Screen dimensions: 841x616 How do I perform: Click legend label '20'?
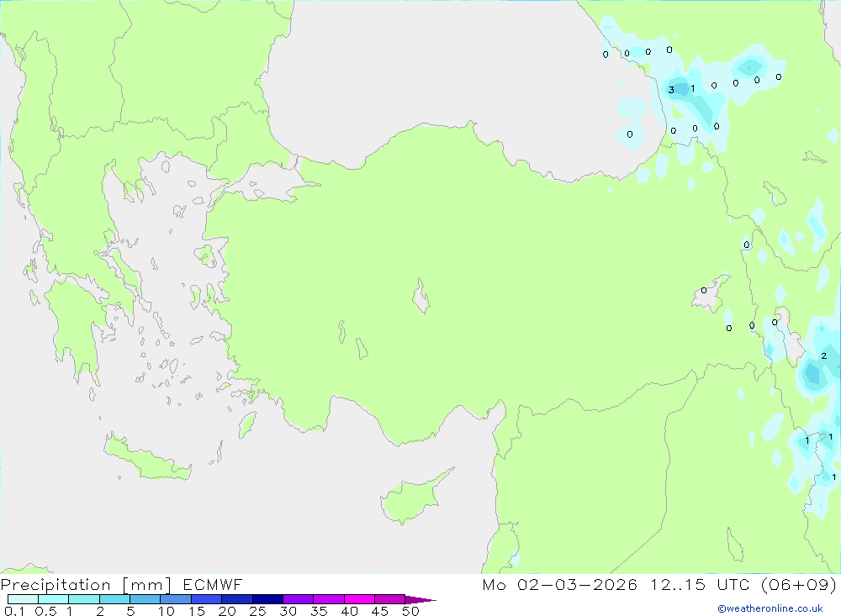227,611
